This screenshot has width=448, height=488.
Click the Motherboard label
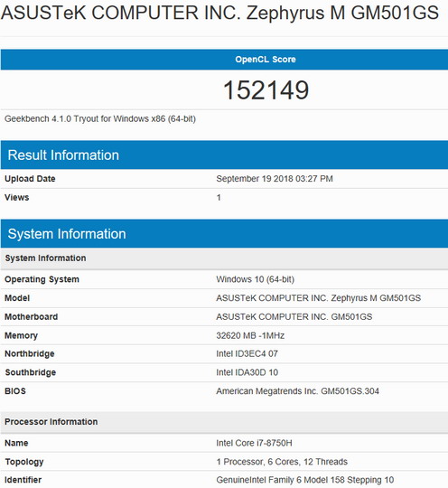(31, 317)
